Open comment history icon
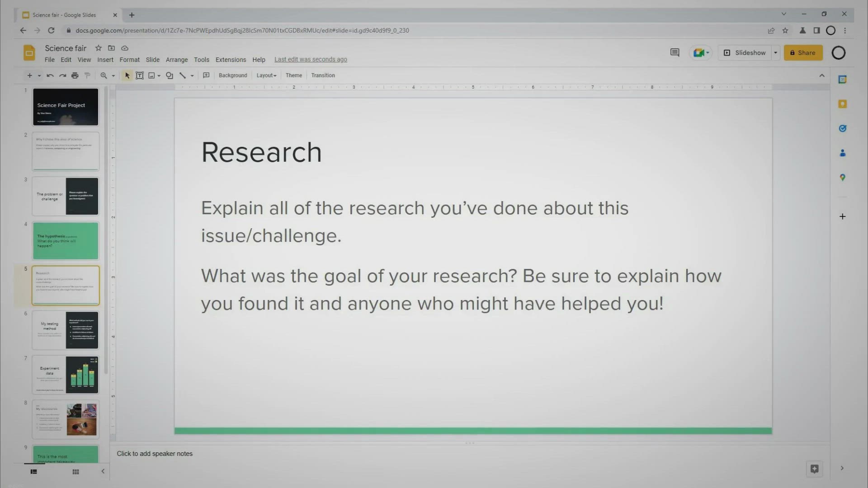868x488 pixels. (675, 53)
